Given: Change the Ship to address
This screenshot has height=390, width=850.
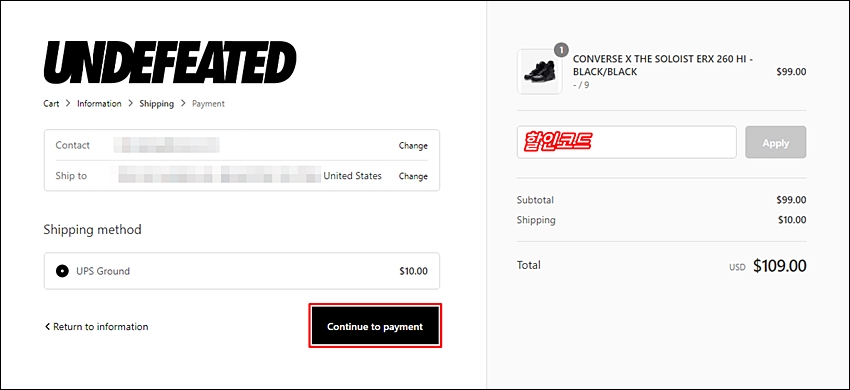Looking at the screenshot, I should point(413,176).
